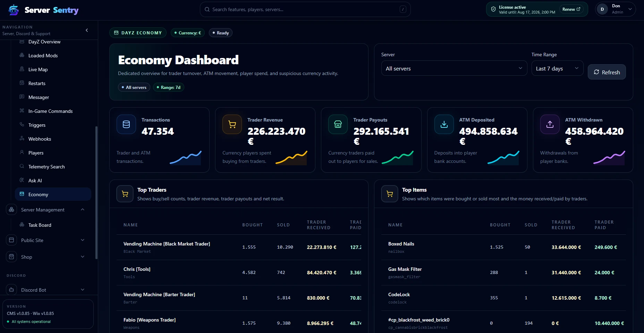Click the Chris [Tools] trader name
Screen dimensions: 644x333
pyautogui.click(x=137, y=269)
